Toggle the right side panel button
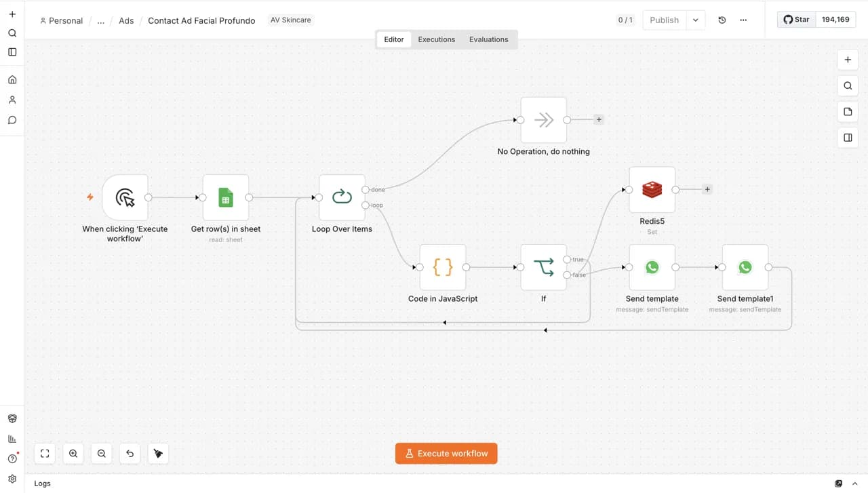The image size is (868, 493). pyautogui.click(x=848, y=137)
